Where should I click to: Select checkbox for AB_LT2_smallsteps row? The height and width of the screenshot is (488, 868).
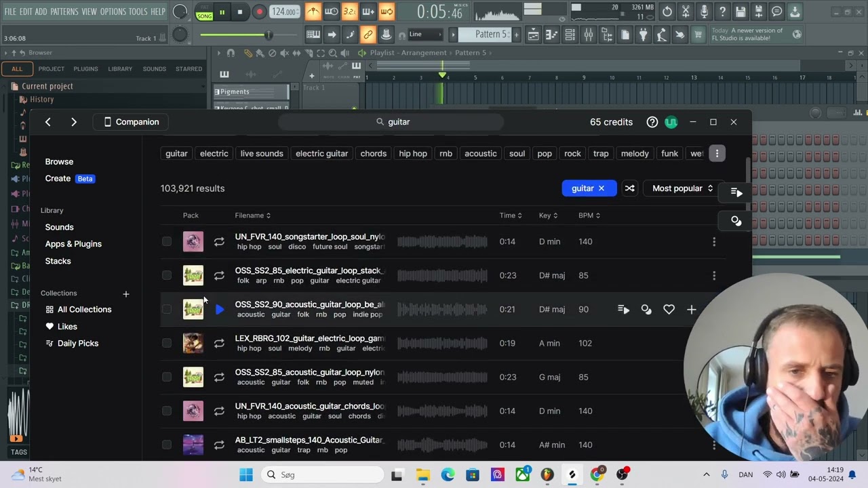(x=167, y=445)
